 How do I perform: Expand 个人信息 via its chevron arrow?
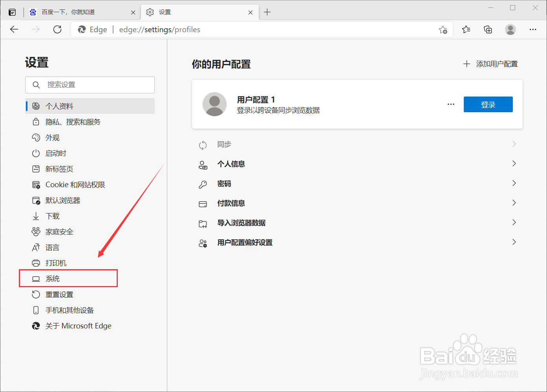pos(514,164)
